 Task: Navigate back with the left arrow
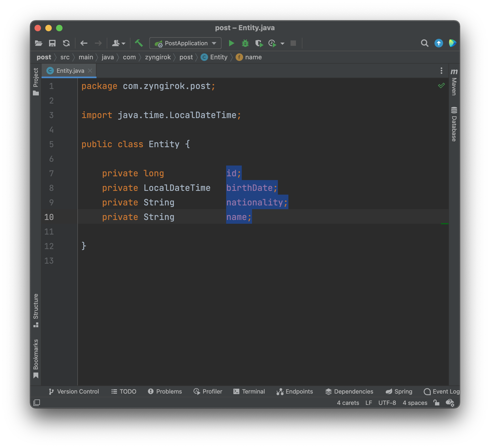(84, 43)
